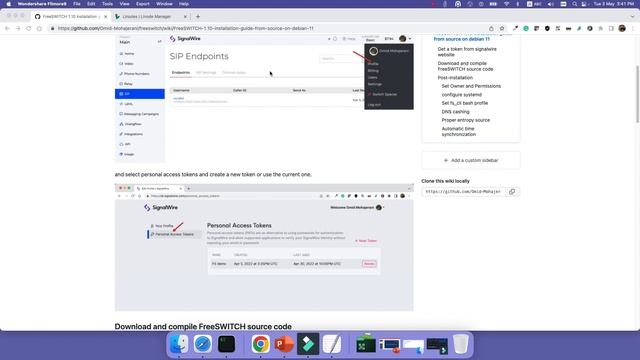
Task: Open the Apple menu
Action: [x=9, y=4]
